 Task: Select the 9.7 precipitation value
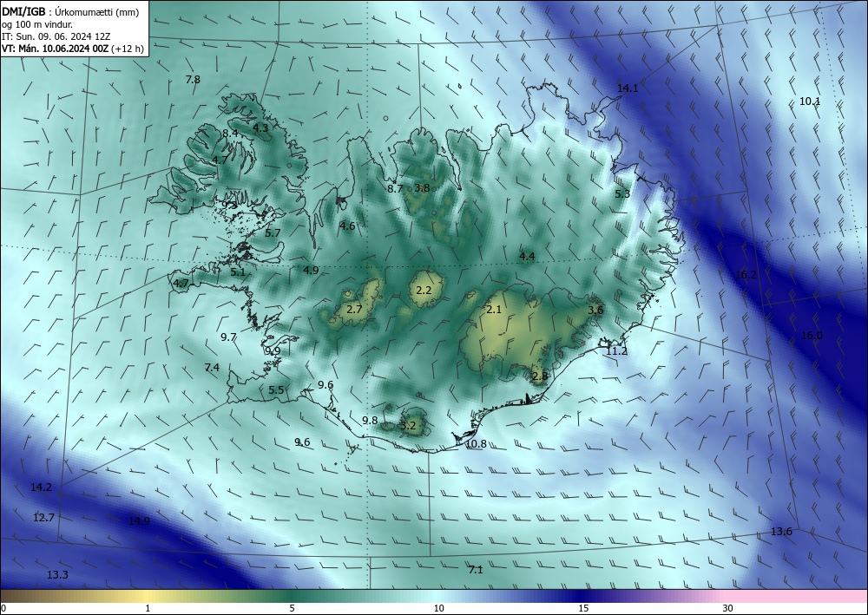[x=228, y=337]
